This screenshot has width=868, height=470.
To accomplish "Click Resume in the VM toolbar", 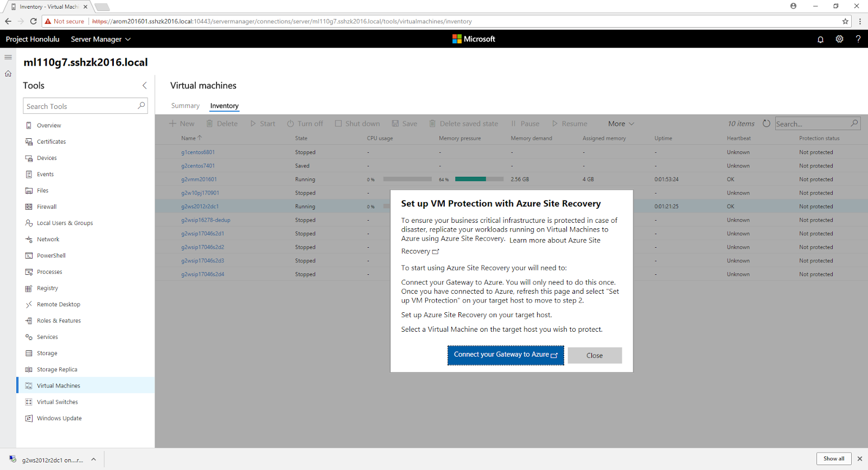I will 570,124.
